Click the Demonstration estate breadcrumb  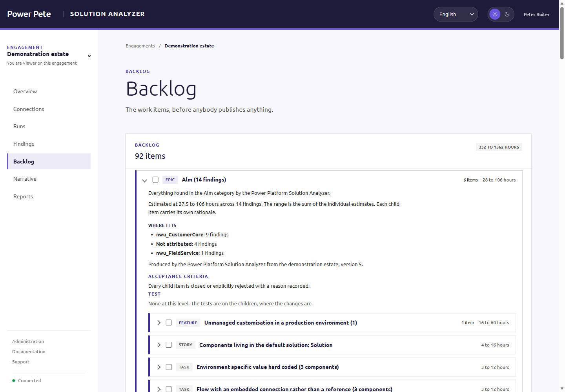click(189, 46)
